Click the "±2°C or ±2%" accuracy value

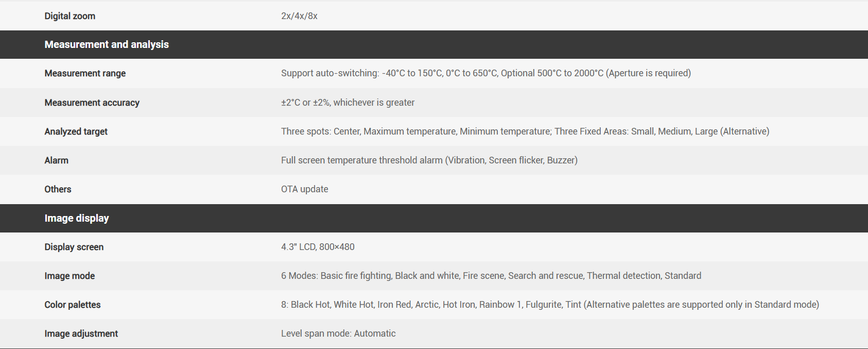click(348, 103)
